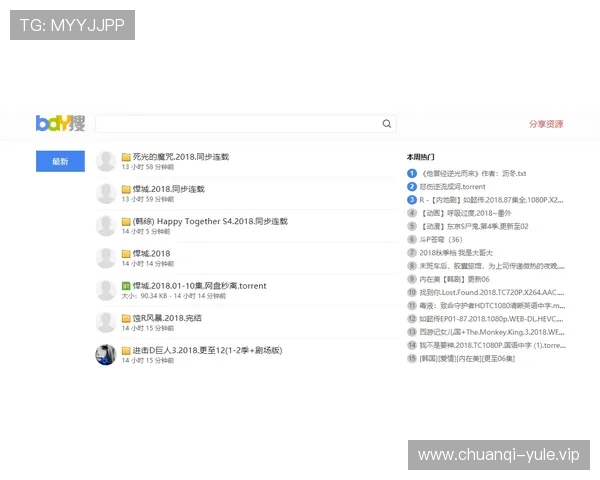600x480 pixels.
Task: Click timestamp 13 小时 58 分钟前
Action: pos(148,167)
